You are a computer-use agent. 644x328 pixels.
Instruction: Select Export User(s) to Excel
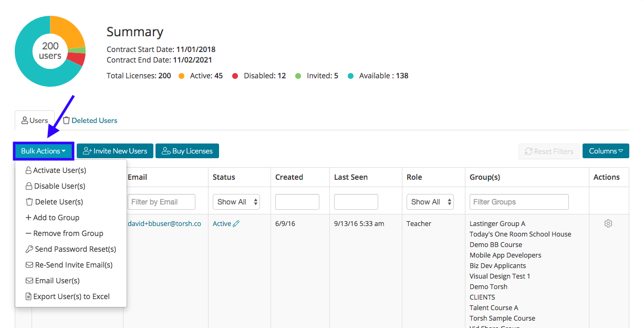coord(68,296)
